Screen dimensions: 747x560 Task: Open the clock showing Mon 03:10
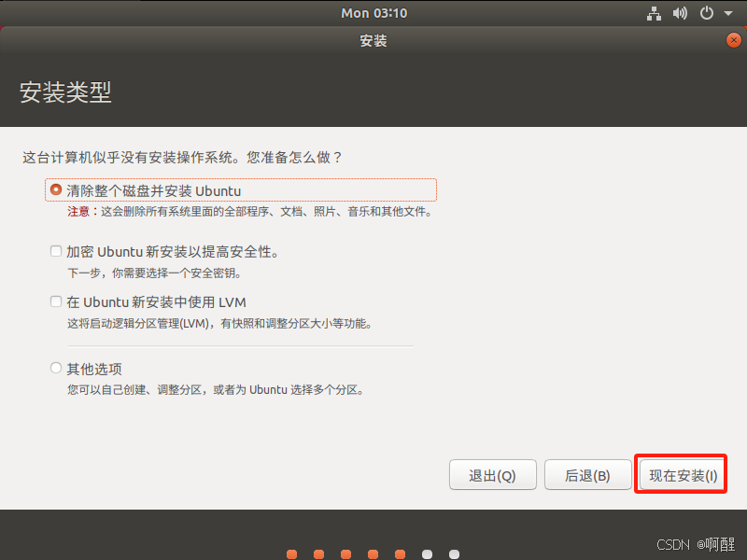click(374, 13)
